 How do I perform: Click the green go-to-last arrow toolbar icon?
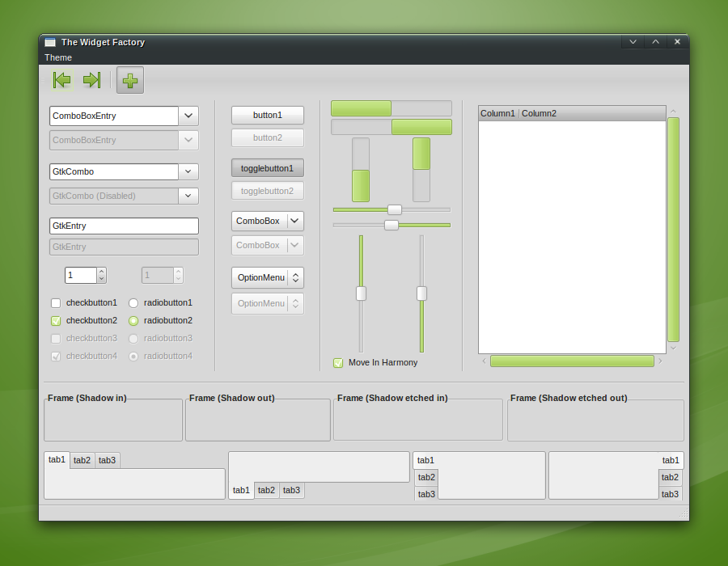pos(92,80)
